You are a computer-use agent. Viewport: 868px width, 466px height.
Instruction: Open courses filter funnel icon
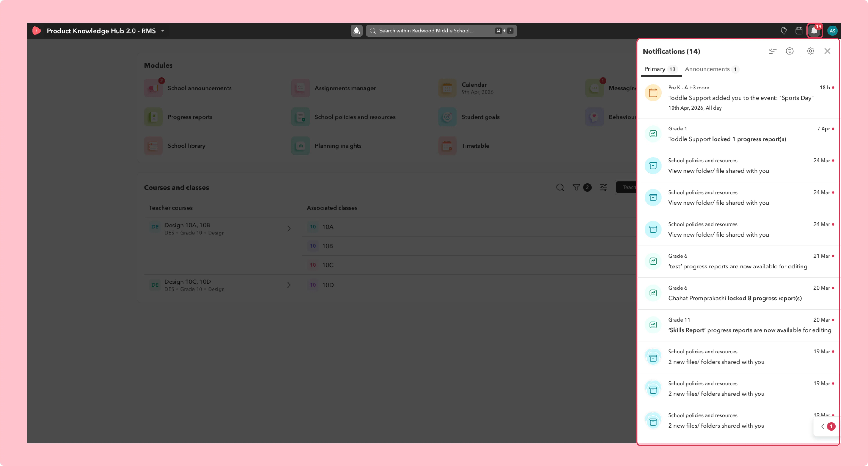click(x=576, y=187)
